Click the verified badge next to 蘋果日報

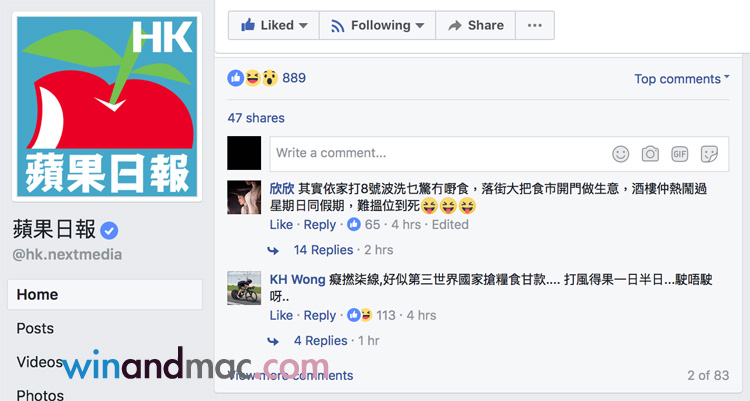click(109, 231)
